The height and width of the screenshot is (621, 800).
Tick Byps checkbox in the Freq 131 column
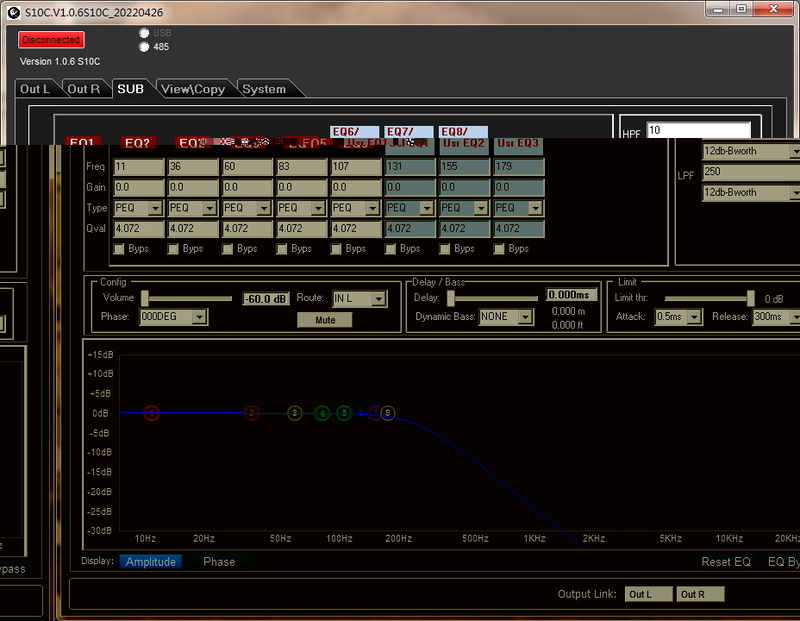coord(390,249)
